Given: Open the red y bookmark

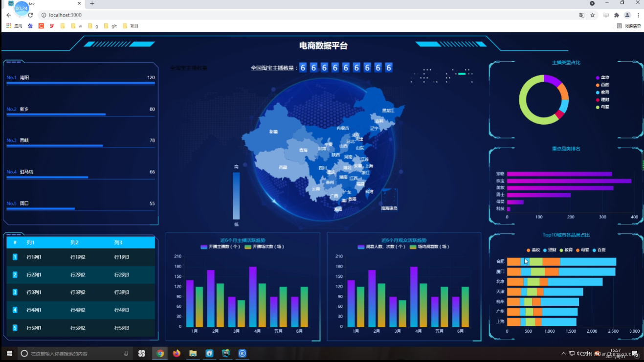Looking at the screenshot, I should click(x=52, y=26).
